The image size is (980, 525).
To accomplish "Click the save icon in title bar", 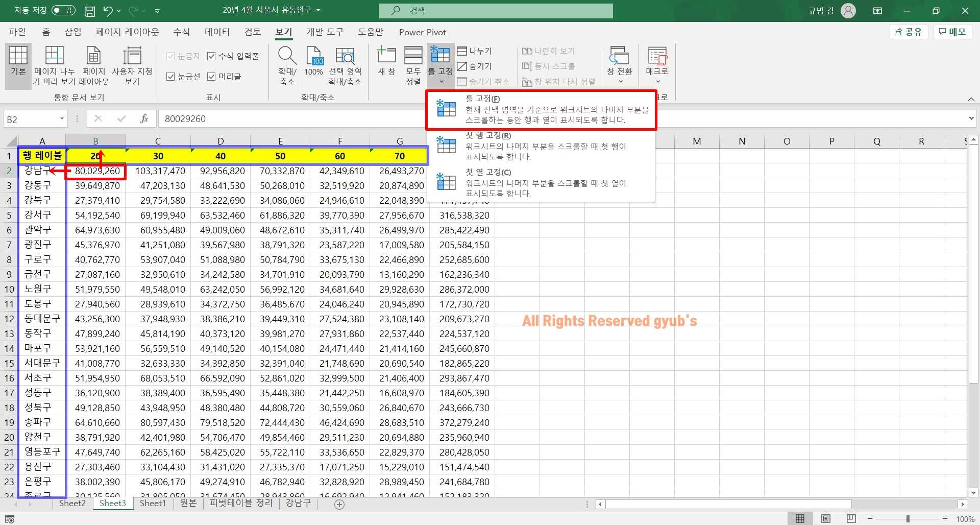I will [x=90, y=11].
